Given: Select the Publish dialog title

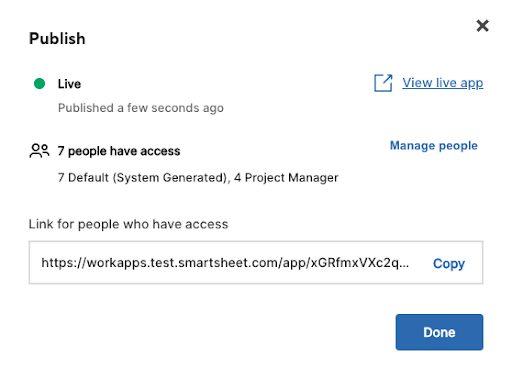Looking at the screenshot, I should (x=57, y=38).
